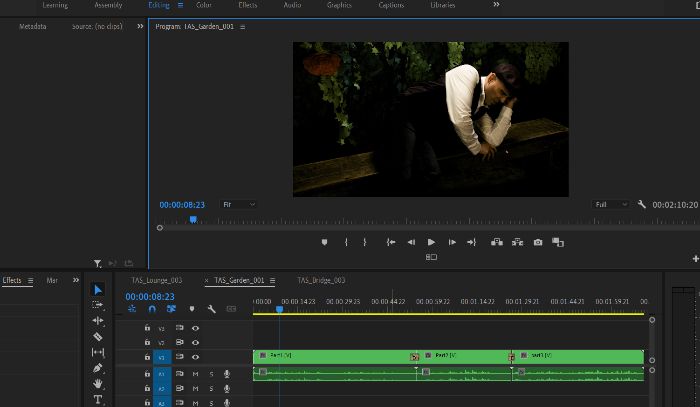Toggle Linked Selection in timeline
The height and width of the screenshot is (407, 700).
click(x=171, y=309)
